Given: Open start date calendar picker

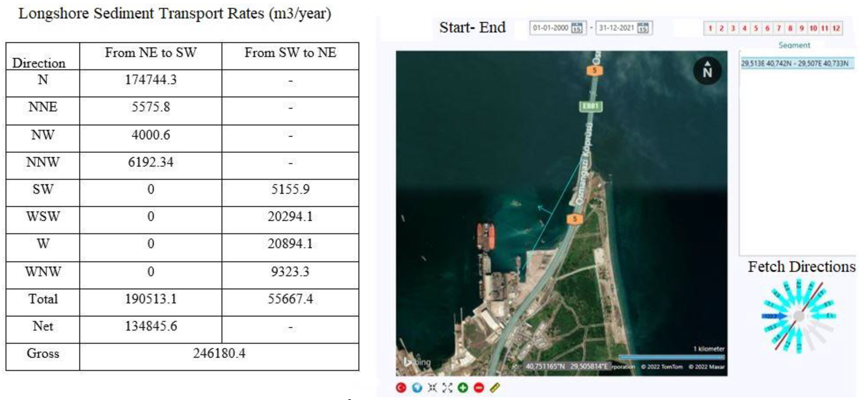Looking at the screenshot, I should pyautogui.click(x=577, y=28).
